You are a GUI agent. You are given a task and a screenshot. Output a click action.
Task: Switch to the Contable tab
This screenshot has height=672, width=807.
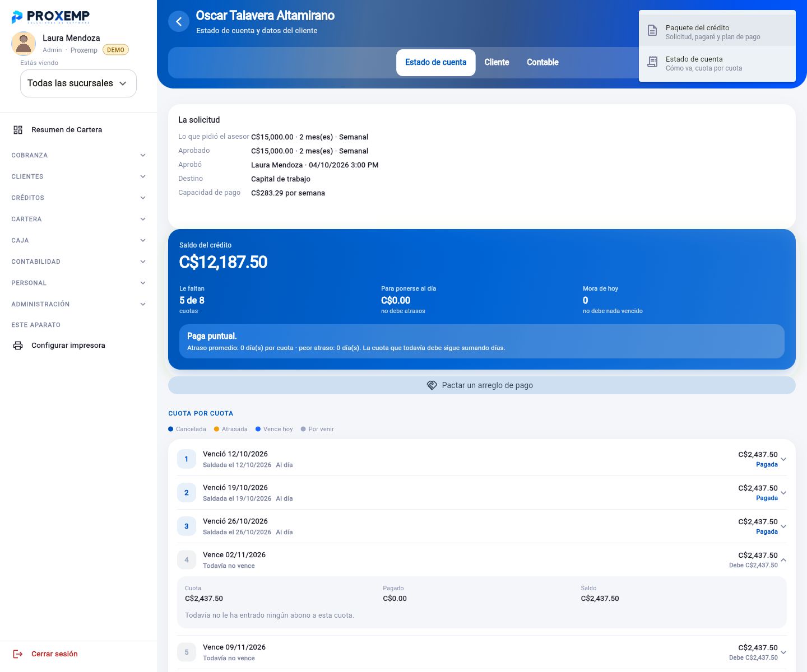tap(543, 63)
